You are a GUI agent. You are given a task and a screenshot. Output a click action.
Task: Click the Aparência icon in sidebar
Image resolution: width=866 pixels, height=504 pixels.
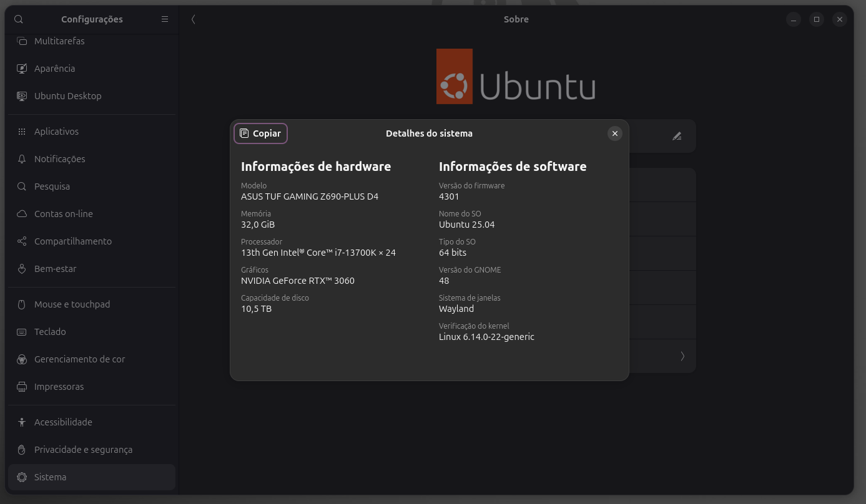(x=22, y=69)
